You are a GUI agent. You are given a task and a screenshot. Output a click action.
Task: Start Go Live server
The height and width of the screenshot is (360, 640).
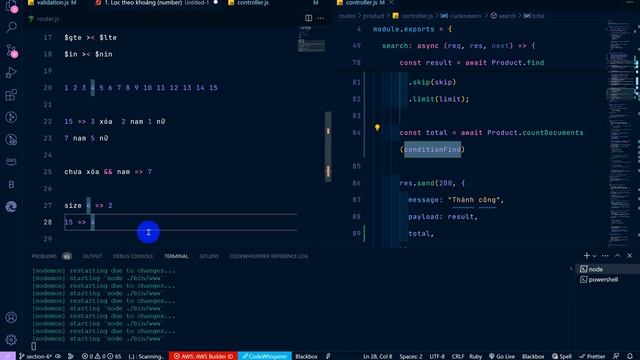(x=502, y=356)
